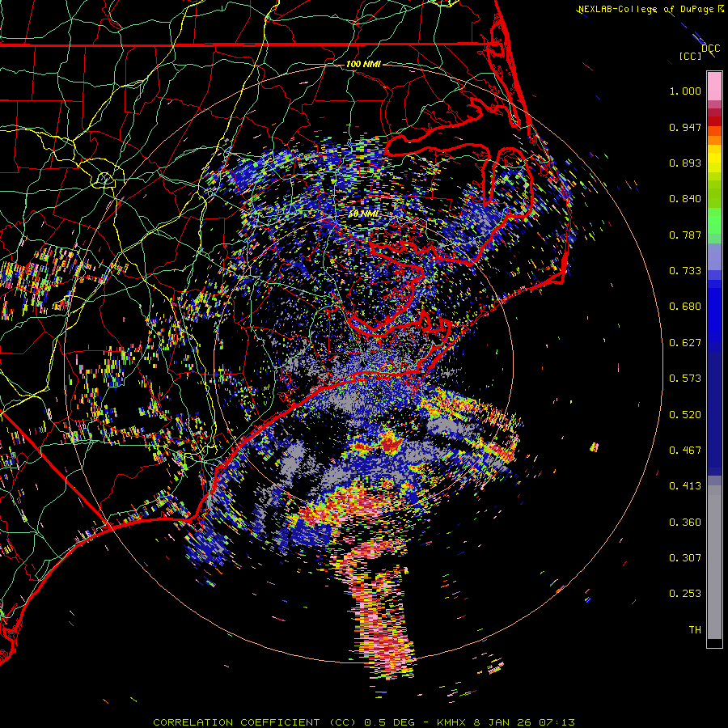Select the 0.520 color scale value
728x728 pixels.
685,415
